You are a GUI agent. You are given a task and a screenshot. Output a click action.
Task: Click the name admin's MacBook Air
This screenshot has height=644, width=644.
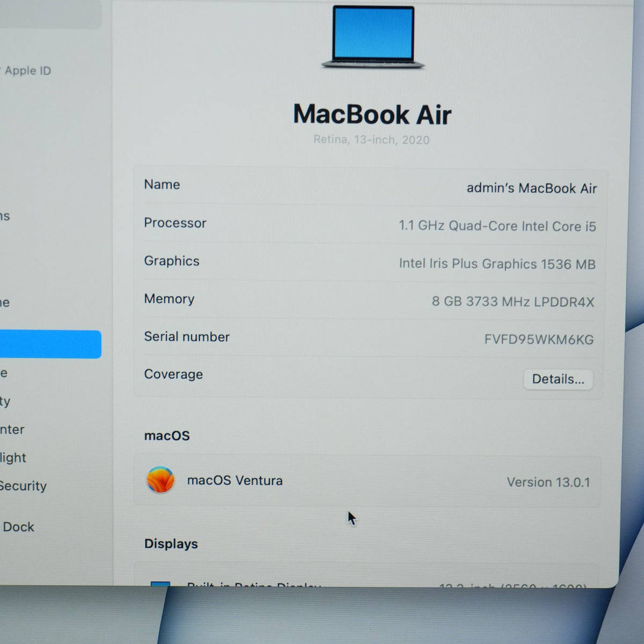click(531, 188)
